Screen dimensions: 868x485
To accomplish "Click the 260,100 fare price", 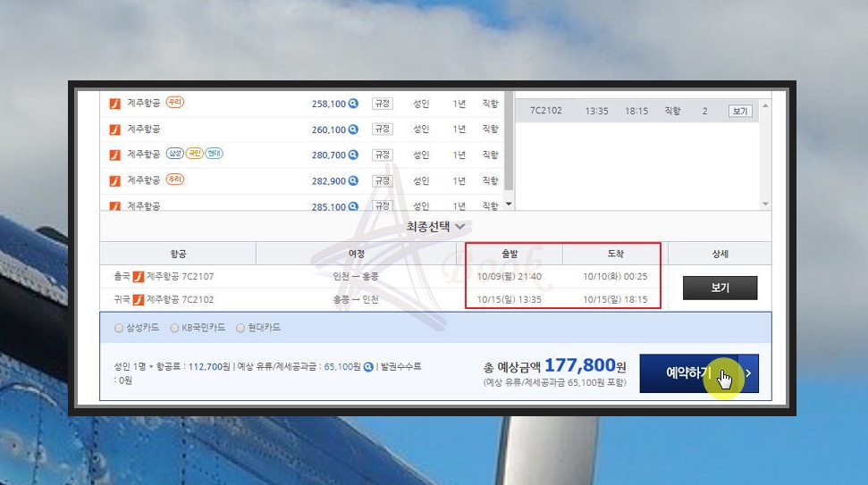I will [x=328, y=130].
